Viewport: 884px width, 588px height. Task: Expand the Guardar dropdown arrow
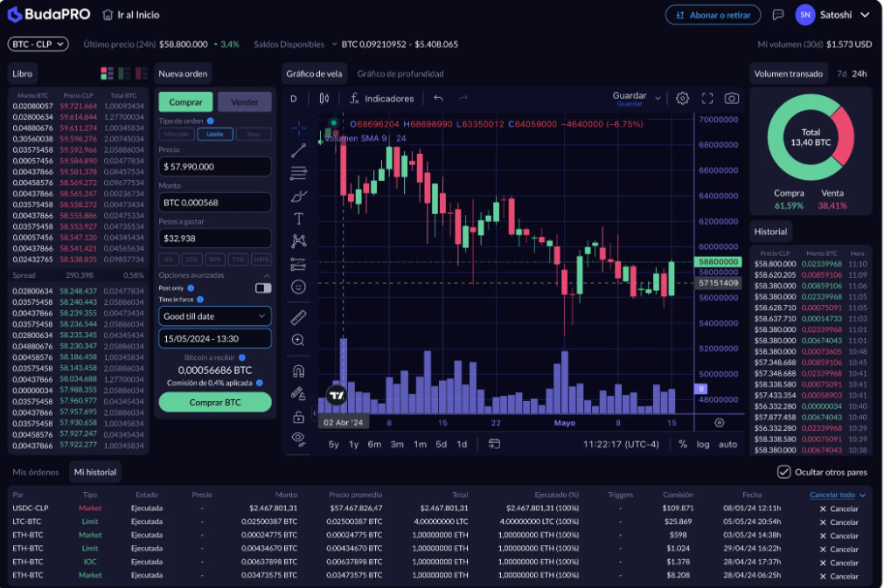coord(658,99)
